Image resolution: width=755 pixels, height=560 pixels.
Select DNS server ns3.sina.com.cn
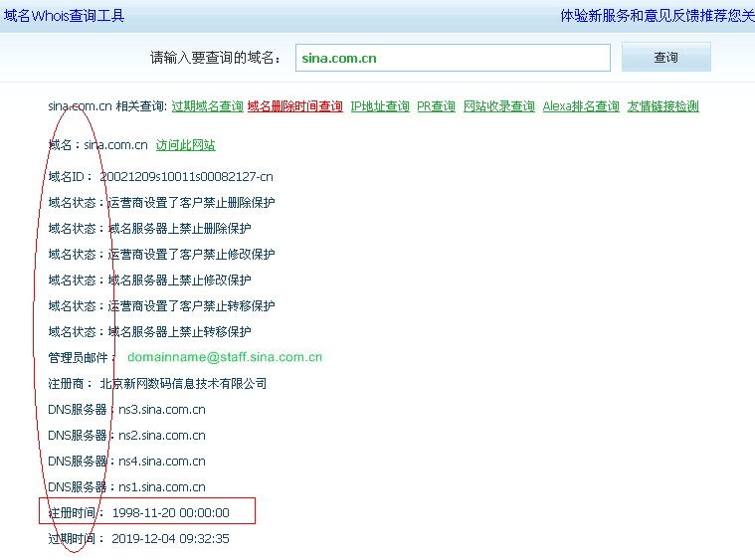click(162, 410)
